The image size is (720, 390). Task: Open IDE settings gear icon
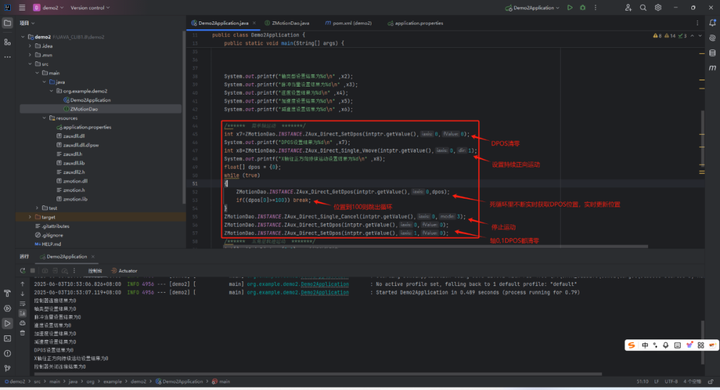point(658,8)
